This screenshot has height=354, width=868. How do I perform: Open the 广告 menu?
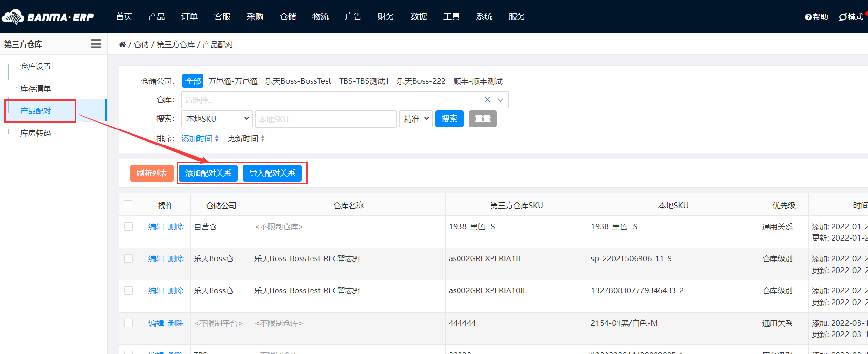coord(353,16)
